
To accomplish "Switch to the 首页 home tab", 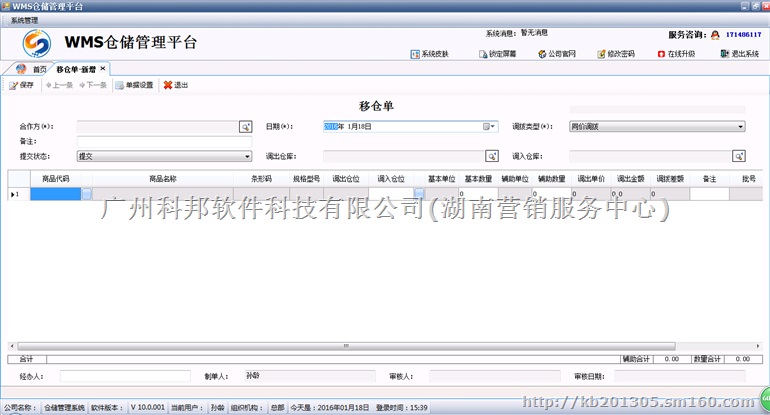I will pos(31,69).
